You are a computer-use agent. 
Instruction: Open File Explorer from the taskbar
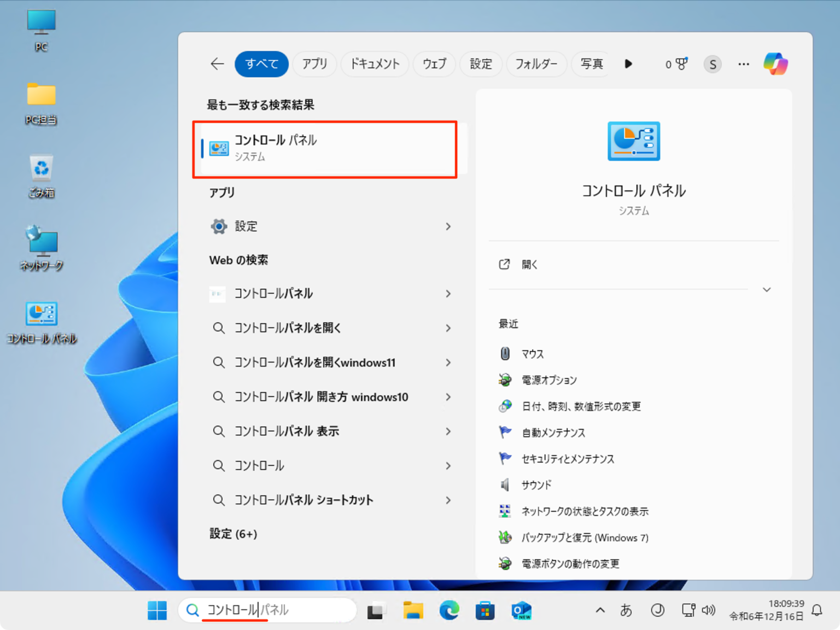click(x=413, y=610)
